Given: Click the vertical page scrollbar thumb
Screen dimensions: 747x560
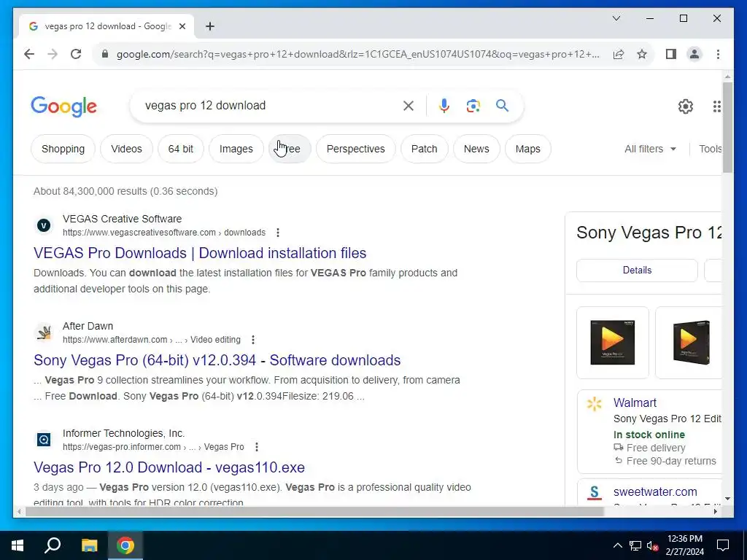Looking at the screenshot, I should 727,128.
